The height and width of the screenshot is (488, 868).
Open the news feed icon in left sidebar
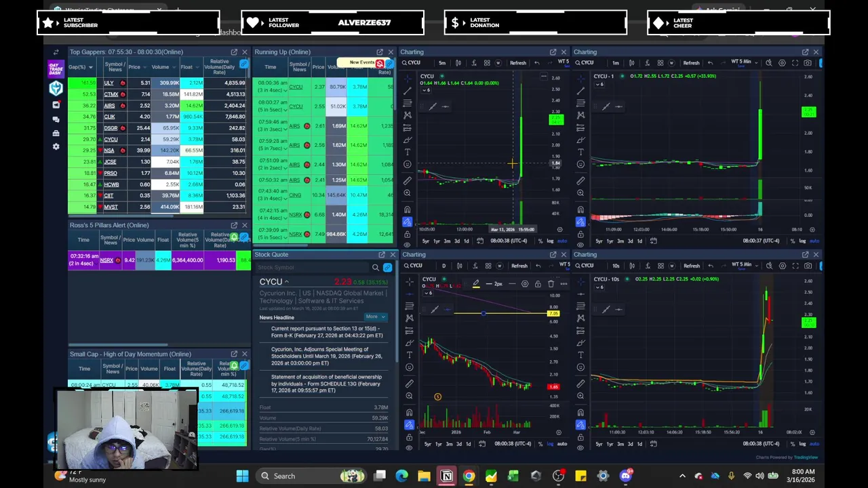tap(56, 105)
